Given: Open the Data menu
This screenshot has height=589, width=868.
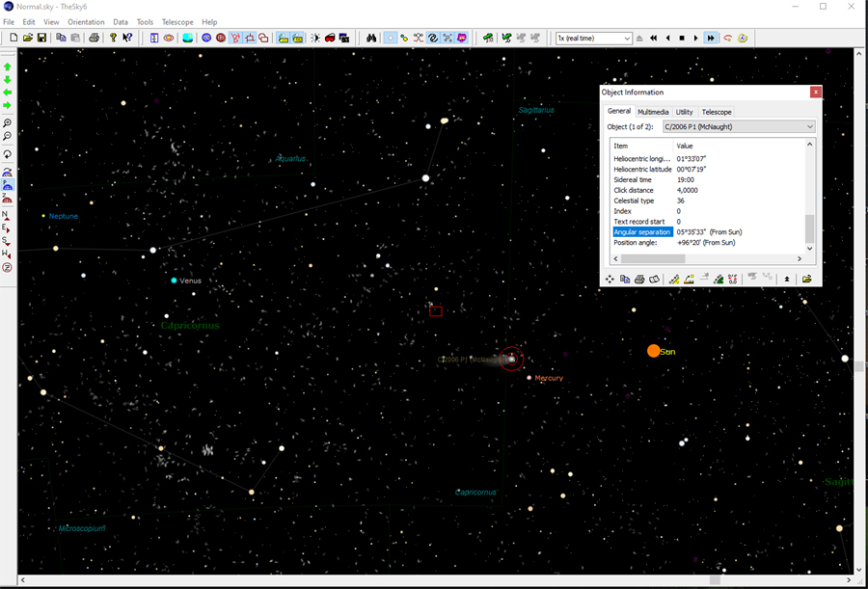Looking at the screenshot, I should [x=121, y=22].
